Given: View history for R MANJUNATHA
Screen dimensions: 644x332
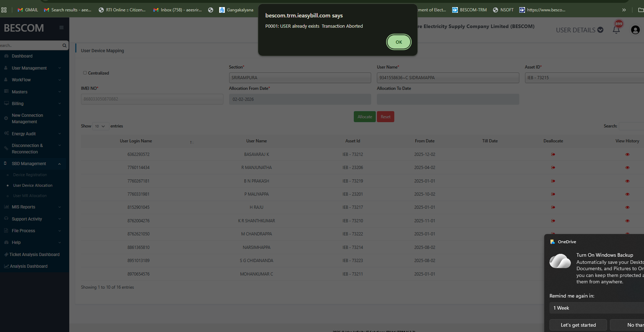Looking at the screenshot, I should [627, 168].
